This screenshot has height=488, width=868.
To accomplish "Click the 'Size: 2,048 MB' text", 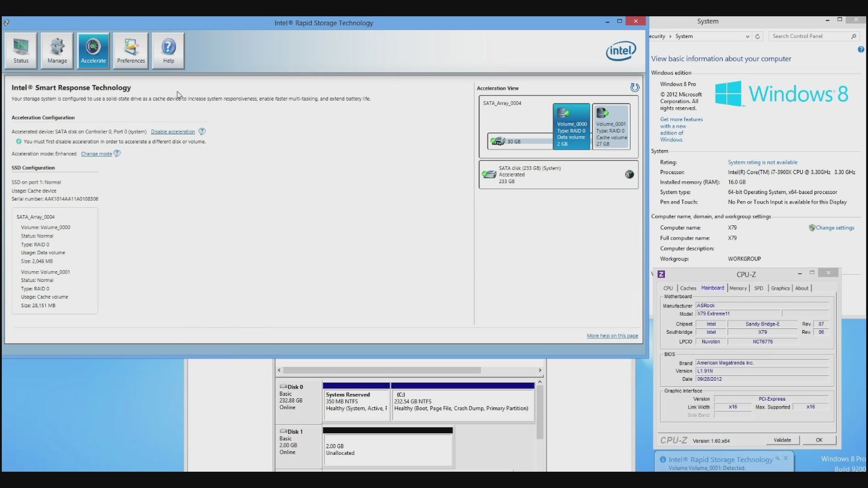I will pos(37,261).
